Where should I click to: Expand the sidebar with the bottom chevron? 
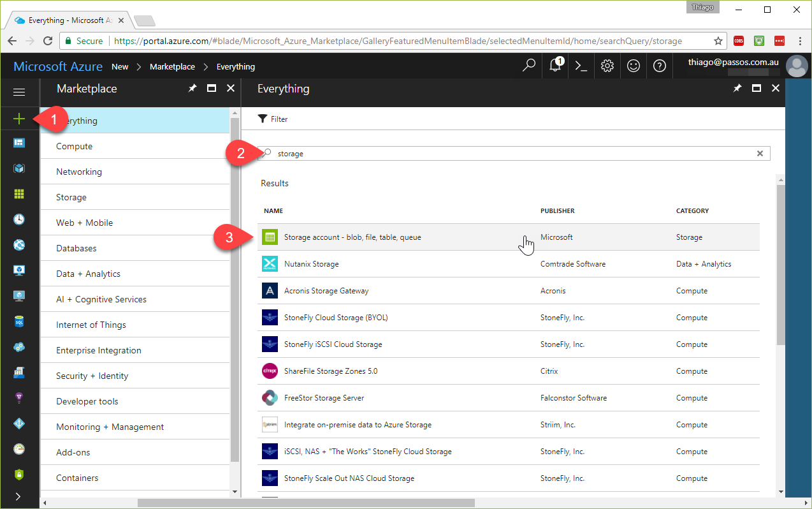pos(18,496)
